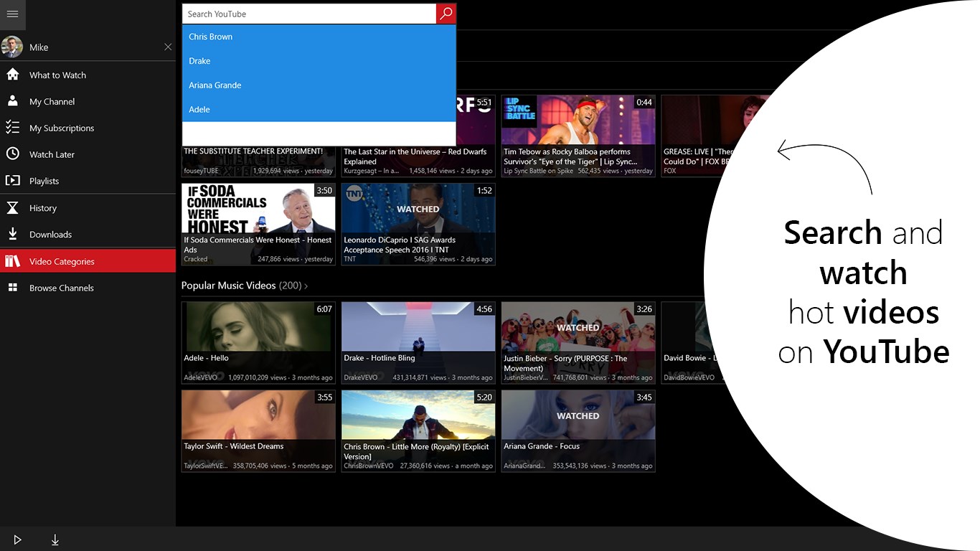Viewport: 980px width, 551px height.
Task: Click the red search magnifier button
Action: tap(446, 14)
